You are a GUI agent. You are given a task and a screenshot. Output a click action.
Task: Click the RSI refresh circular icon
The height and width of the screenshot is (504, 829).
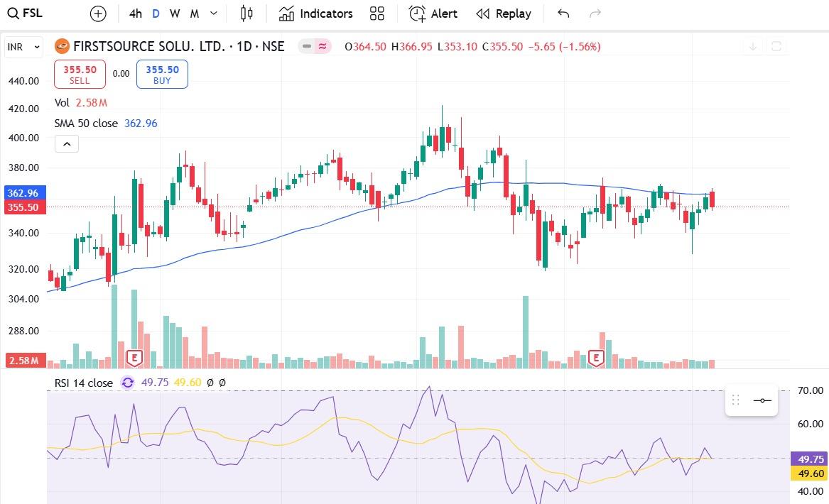(127, 383)
